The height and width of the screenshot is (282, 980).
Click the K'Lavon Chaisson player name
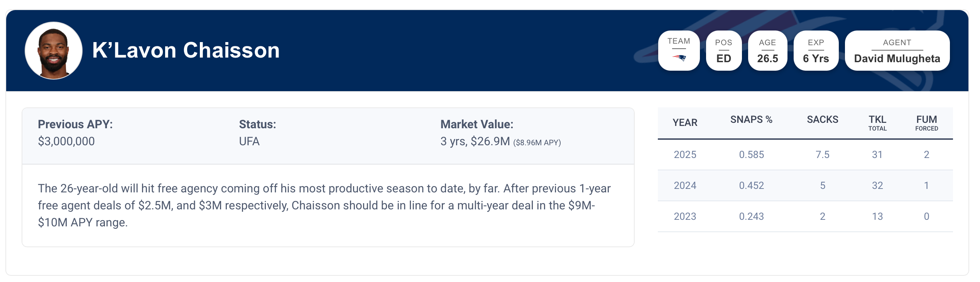tap(186, 50)
